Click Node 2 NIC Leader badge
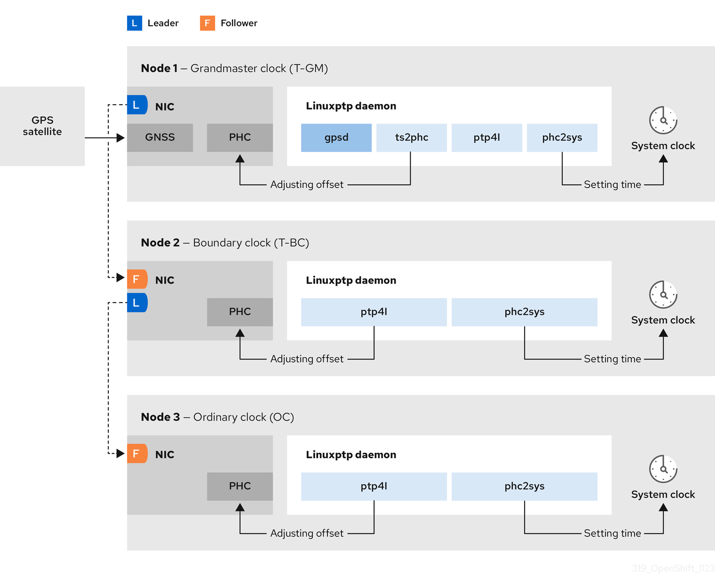Viewport: 715px width, 588px height. pyautogui.click(x=137, y=303)
